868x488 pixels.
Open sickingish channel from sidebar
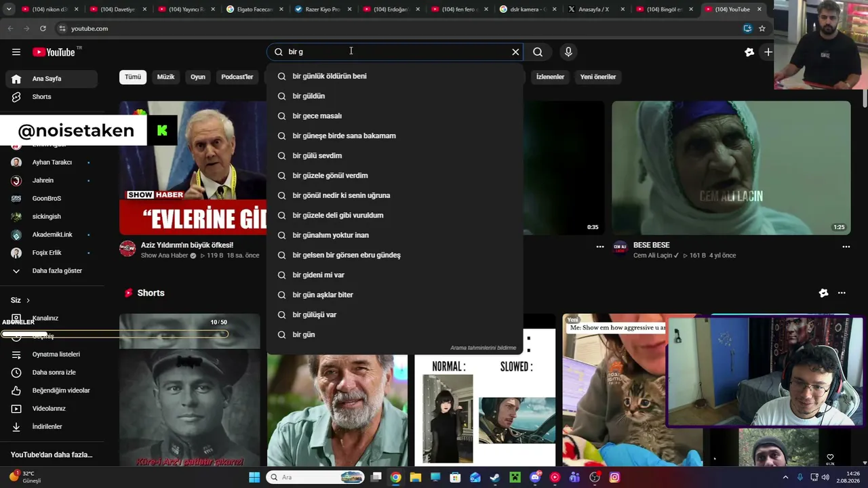pos(51,217)
